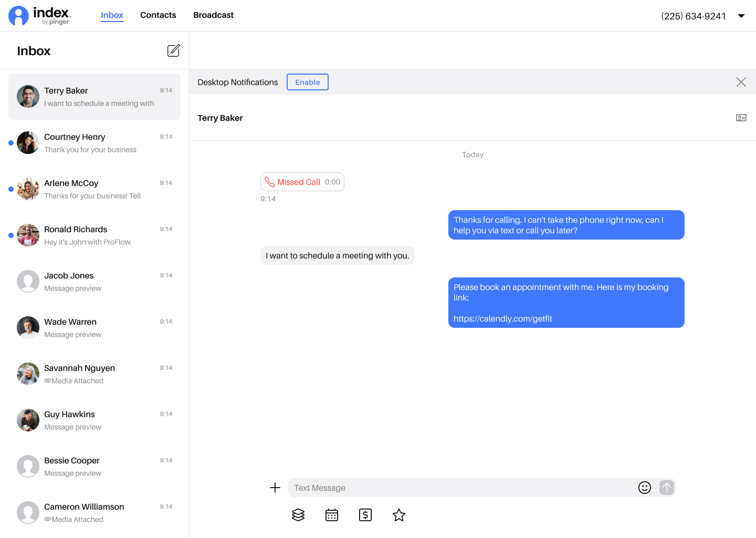
Task: Select Ronald Richards' profile photo
Action: (28, 235)
